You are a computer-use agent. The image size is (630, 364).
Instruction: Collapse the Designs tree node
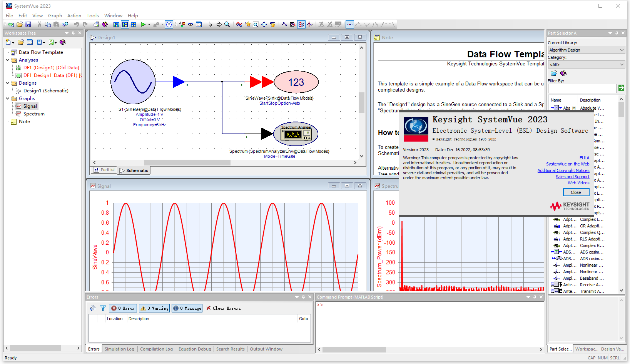pos(7,83)
